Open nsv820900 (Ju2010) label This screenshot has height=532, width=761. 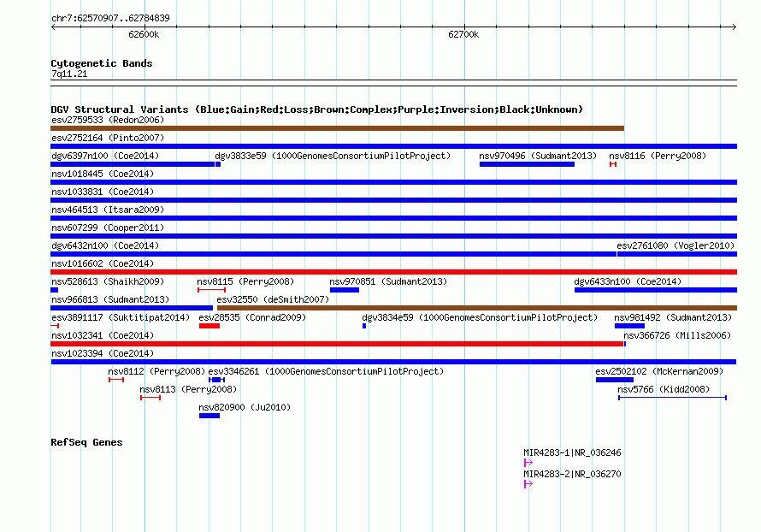tap(245, 407)
